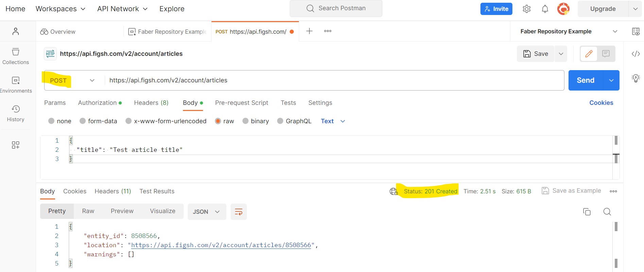Switch to Overview tab
This screenshot has width=644, height=272.
58,32
